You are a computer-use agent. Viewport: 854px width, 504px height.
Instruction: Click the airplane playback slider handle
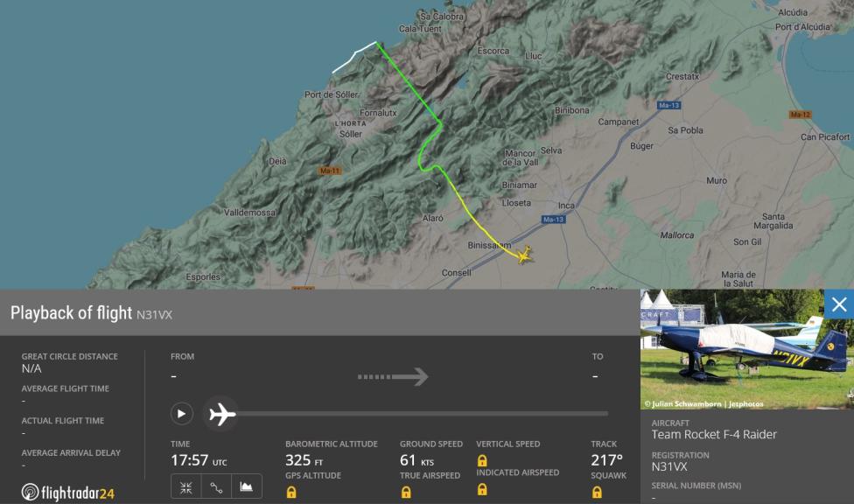pyautogui.click(x=221, y=414)
